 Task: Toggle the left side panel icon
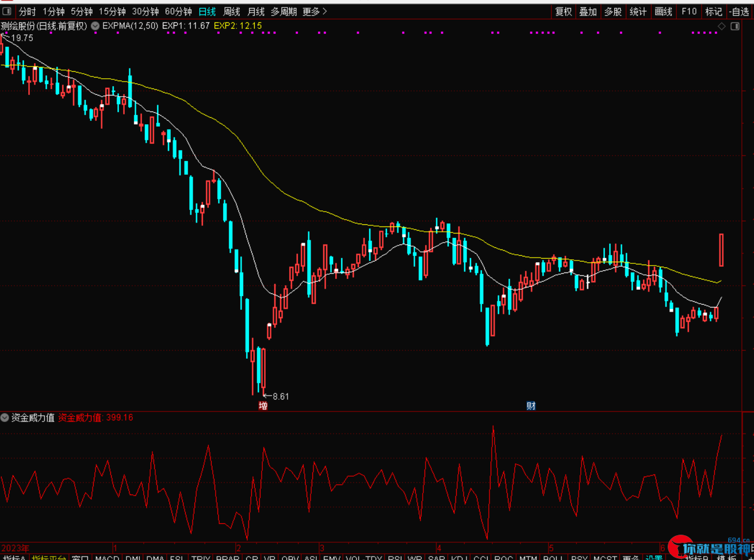tap(6, 11)
